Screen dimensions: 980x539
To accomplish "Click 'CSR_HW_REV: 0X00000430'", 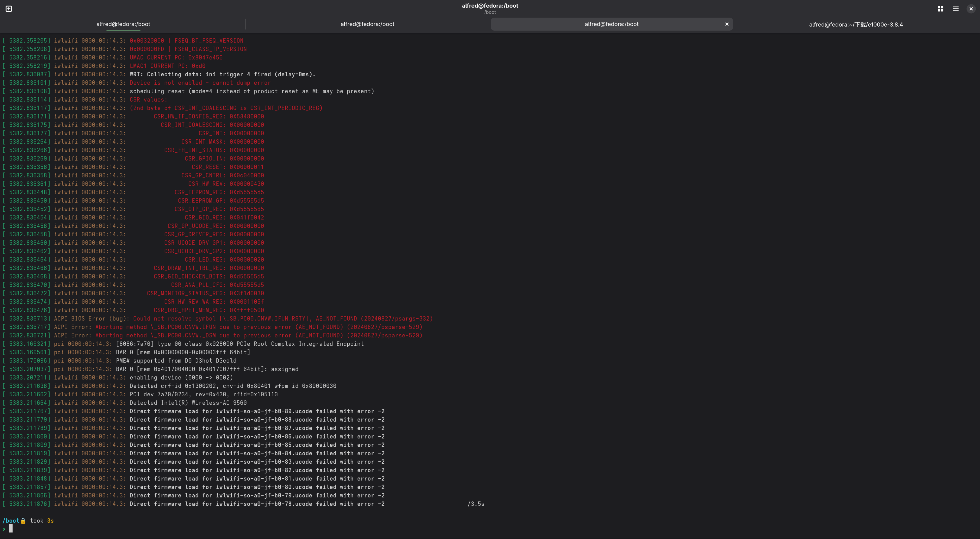I will (x=226, y=184).
